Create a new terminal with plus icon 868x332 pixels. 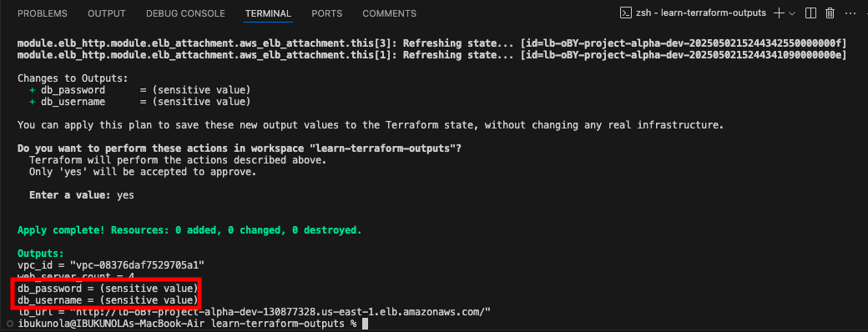point(779,13)
